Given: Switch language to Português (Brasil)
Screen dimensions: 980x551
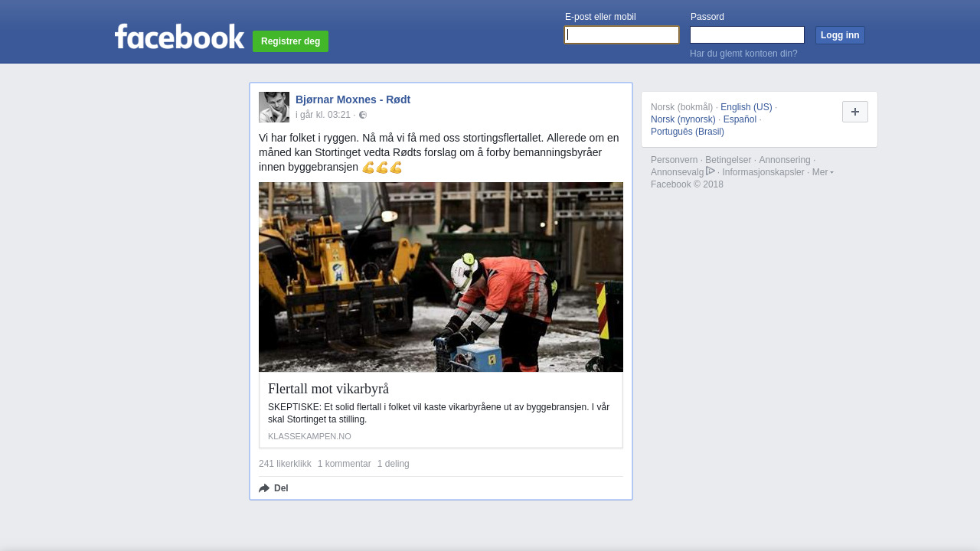Looking at the screenshot, I should (688, 132).
